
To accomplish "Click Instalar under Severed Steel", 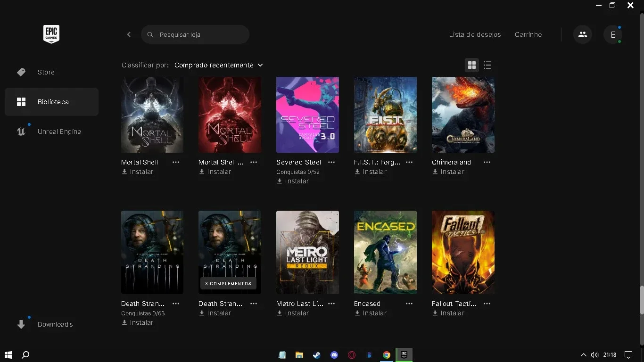I will (x=293, y=181).
